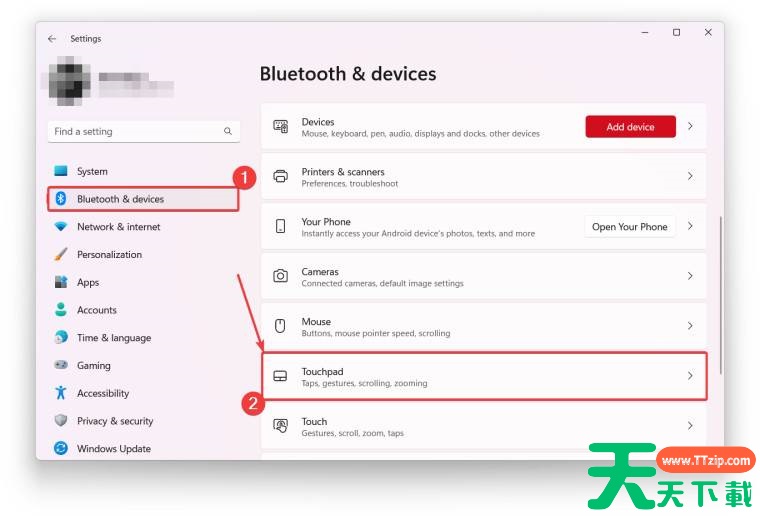The image size is (760, 516).
Task: Expand the Cameras row chevron
Action: 690,276
